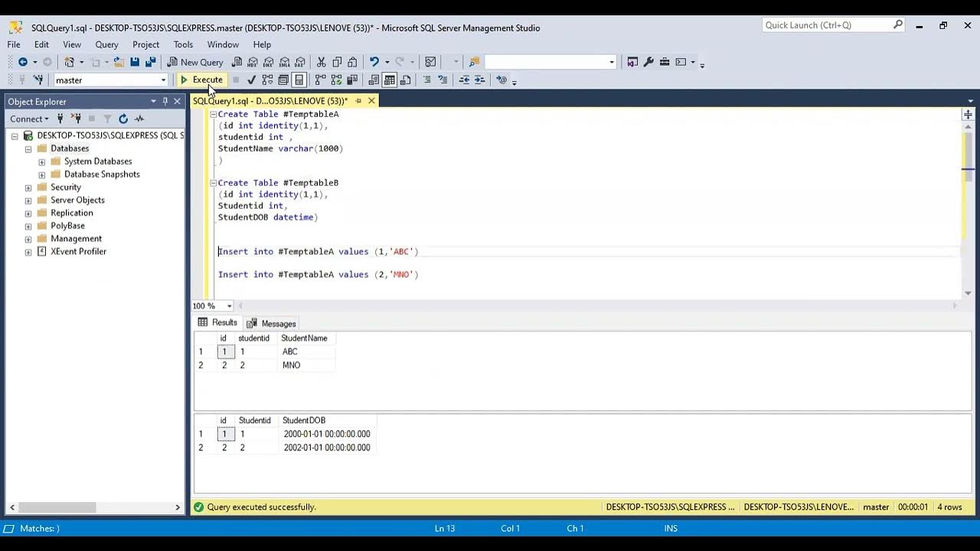Collapse the Create Table #TemptableA block
Image resolution: width=980 pixels, height=551 pixels.
click(213, 114)
